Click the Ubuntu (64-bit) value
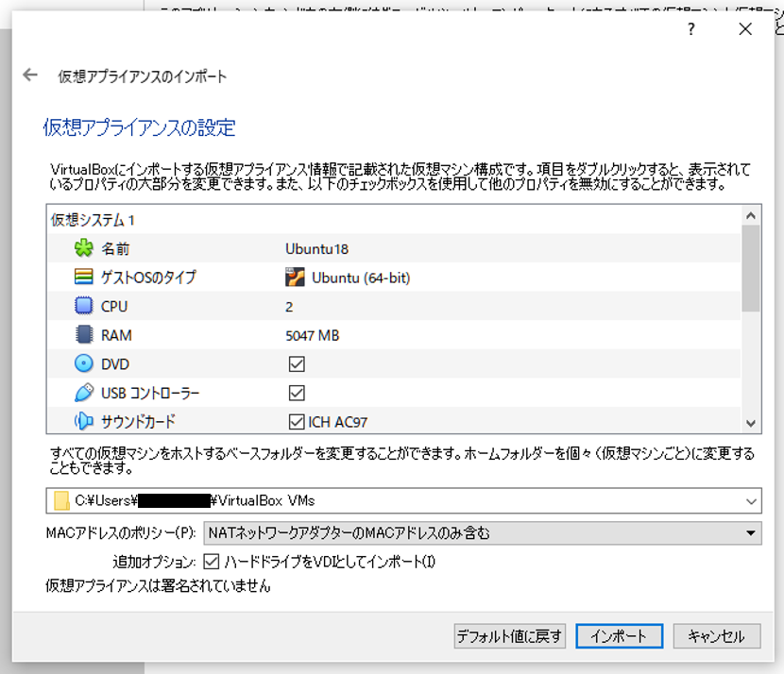 point(361,278)
